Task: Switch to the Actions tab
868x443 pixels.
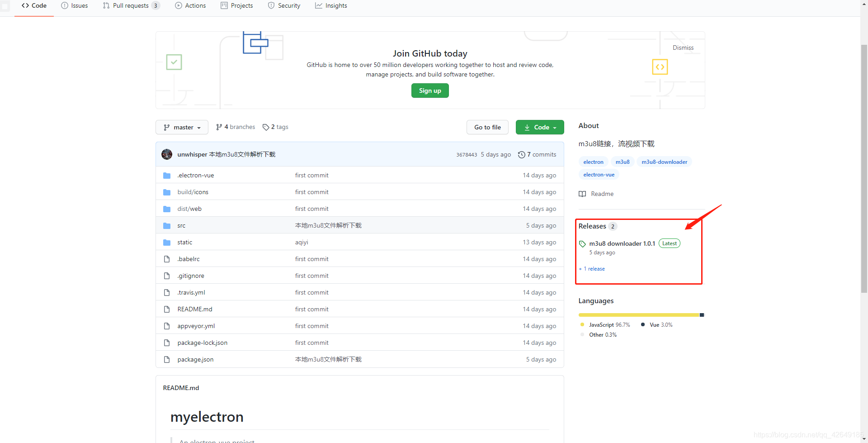Action: tap(190, 5)
